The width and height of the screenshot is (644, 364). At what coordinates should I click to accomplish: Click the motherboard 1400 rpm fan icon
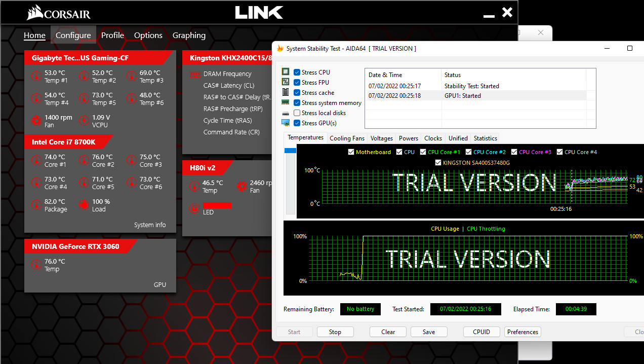click(x=36, y=121)
